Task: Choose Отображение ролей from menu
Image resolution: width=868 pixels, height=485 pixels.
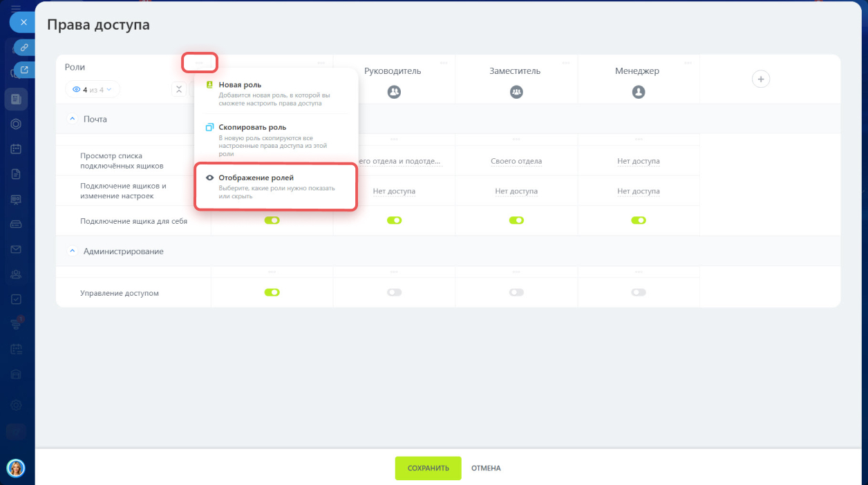Action: 276,187
